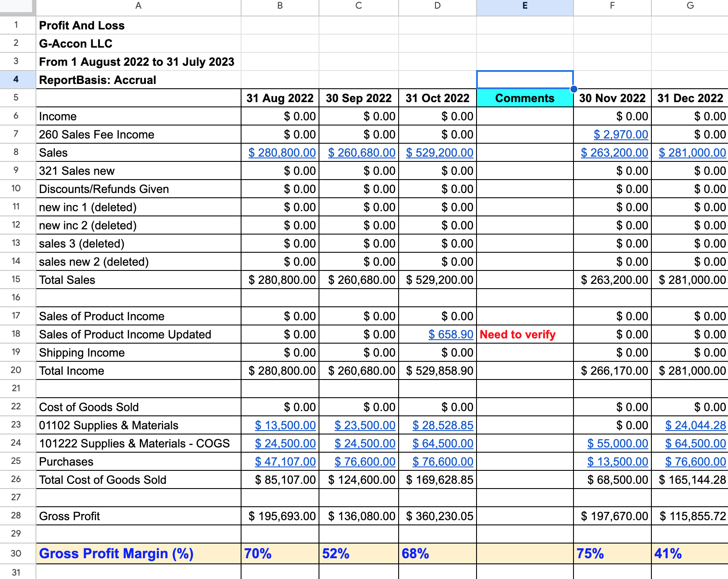Select the column A header
Screen dimensions: 728x579
point(139,6)
